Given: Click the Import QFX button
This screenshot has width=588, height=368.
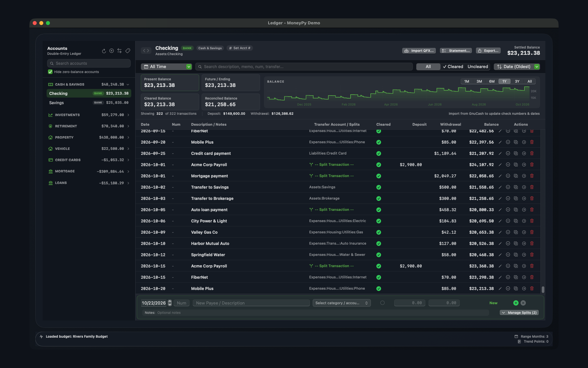Looking at the screenshot, I should (x=419, y=51).
